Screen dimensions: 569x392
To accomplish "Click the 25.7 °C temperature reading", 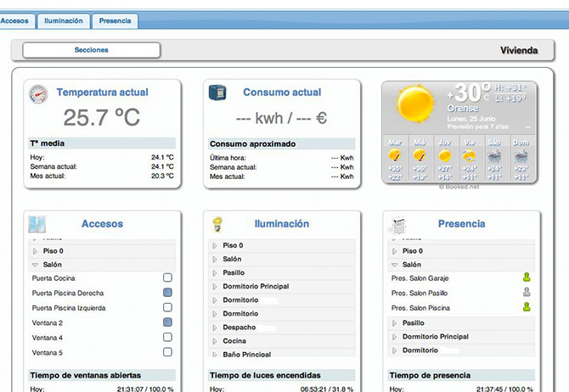I will point(102,117).
